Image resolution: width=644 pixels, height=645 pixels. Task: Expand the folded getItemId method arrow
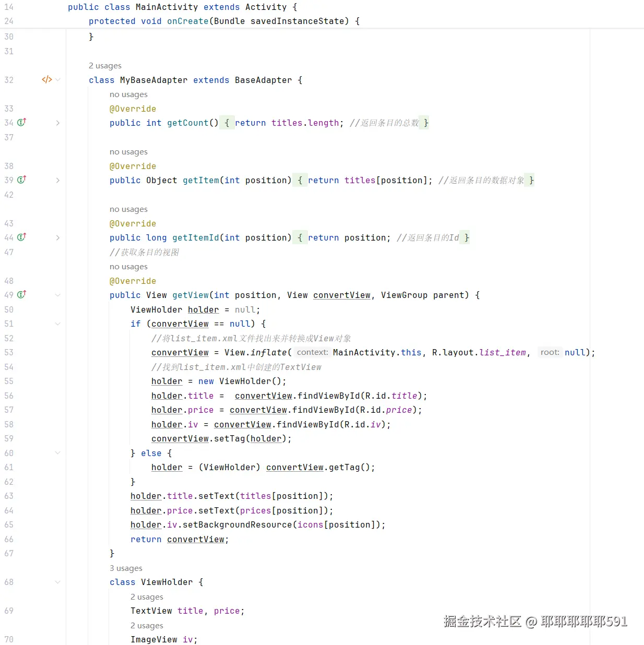57,238
